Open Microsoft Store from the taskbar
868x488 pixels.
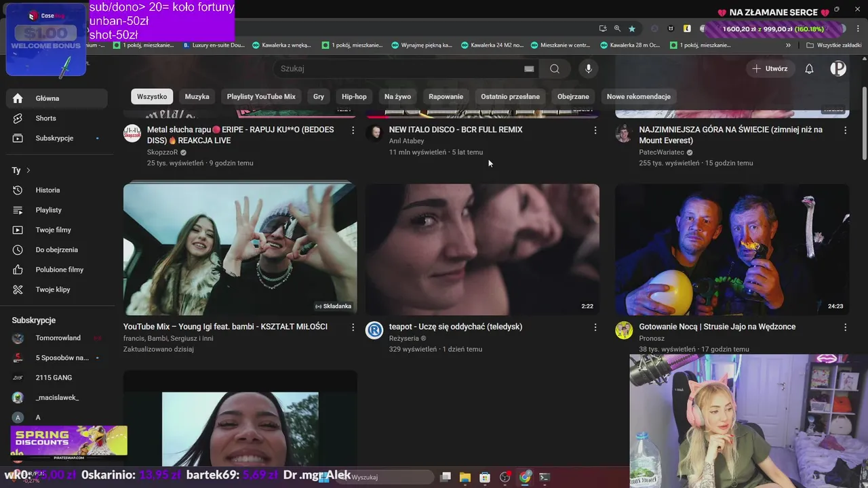[485, 477]
